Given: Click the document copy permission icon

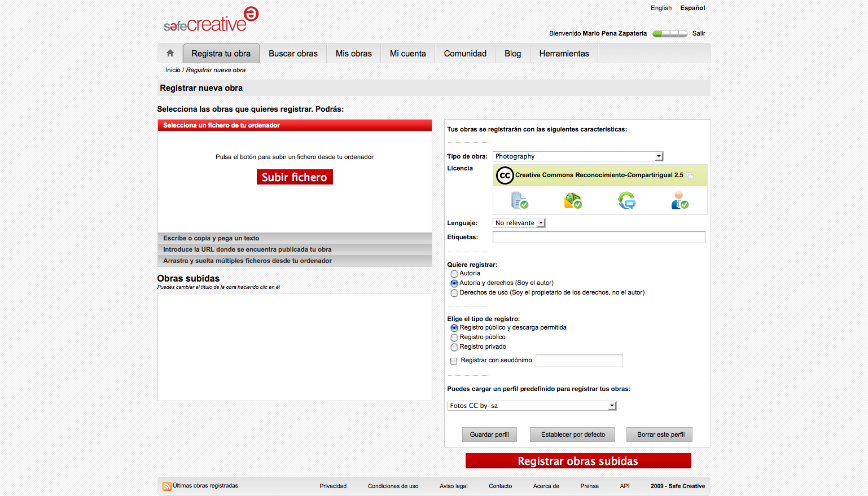Looking at the screenshot, I should pyautogui.click(x=519, y=200).
